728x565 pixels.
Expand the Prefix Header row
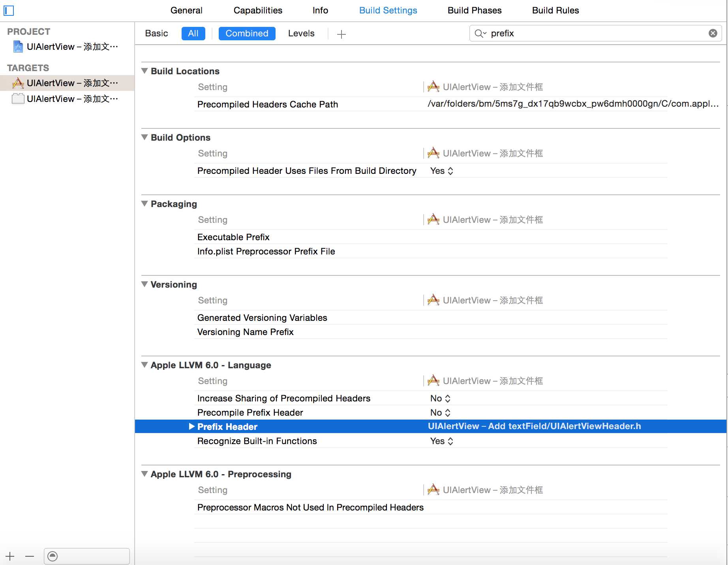pyautogui.click(x=192, y=426)
